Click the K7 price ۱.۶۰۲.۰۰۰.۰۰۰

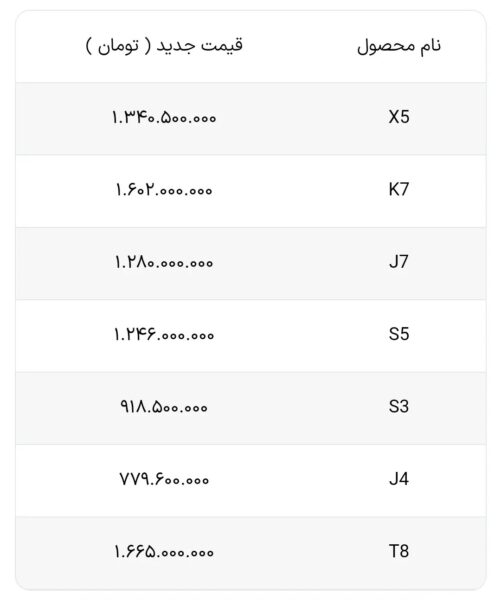[164, 190]
